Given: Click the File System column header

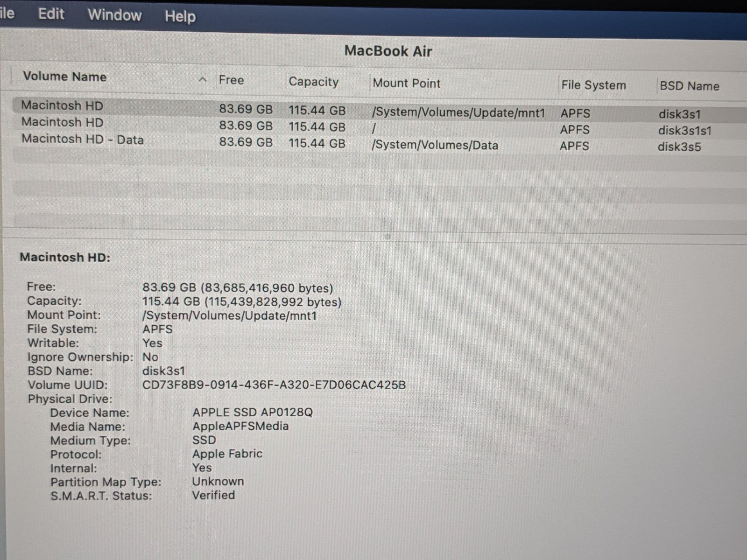Looking at the screenshot, I should click(x=593, y=85).
